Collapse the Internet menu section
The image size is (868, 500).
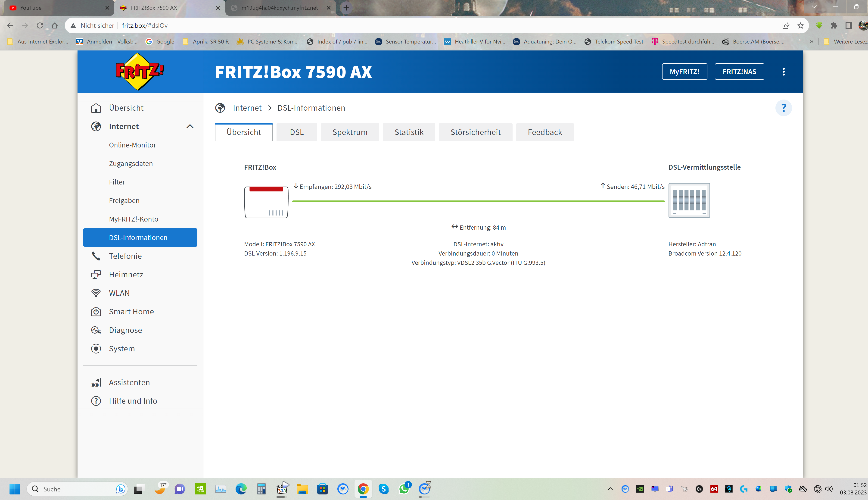coord(190,126)
